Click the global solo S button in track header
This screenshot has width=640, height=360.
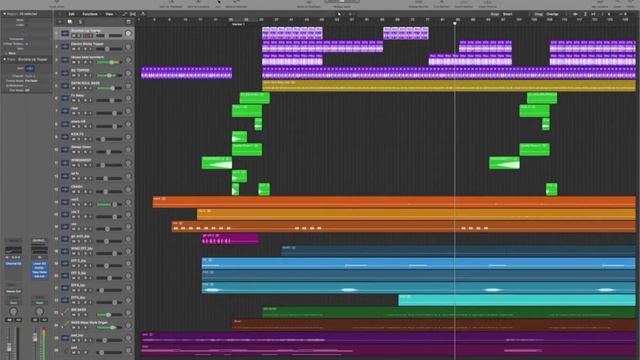80,22
